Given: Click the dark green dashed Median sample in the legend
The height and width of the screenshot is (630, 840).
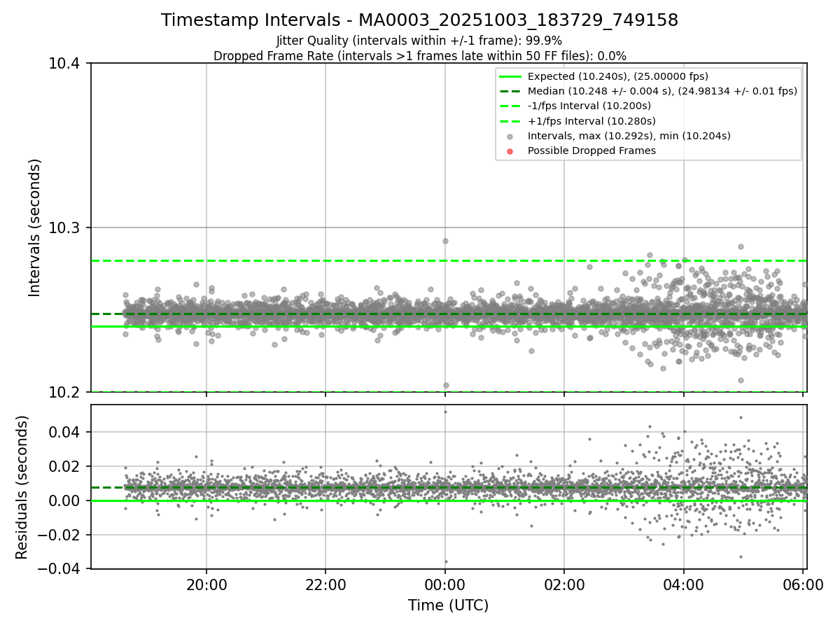Looking at the screenshot, I should click(510, 91).
